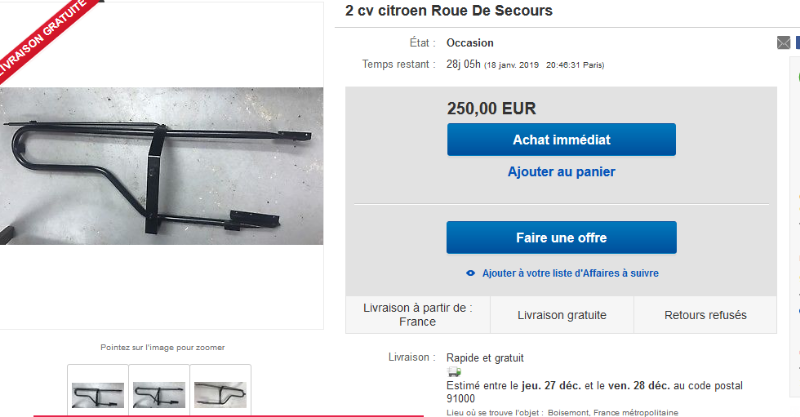Image resolution: width=800 pixels, height=417 pixels.
Task: Select the first thumbnail of the wheel bracket
Action: point(97,394)
